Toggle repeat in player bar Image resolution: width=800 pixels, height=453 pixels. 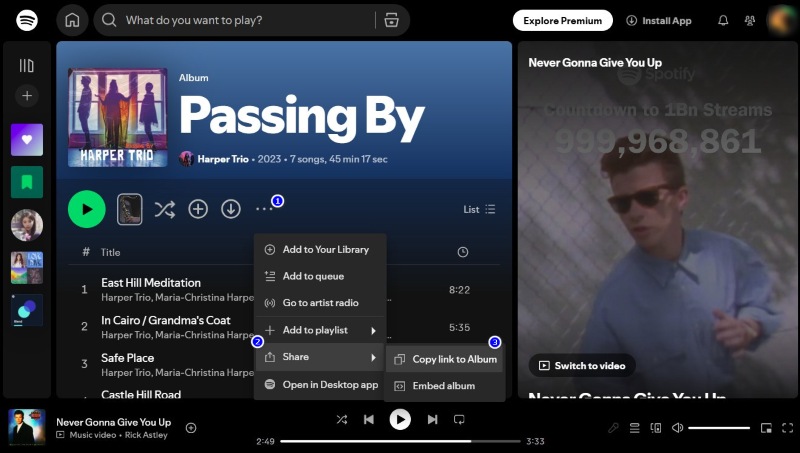459,419
